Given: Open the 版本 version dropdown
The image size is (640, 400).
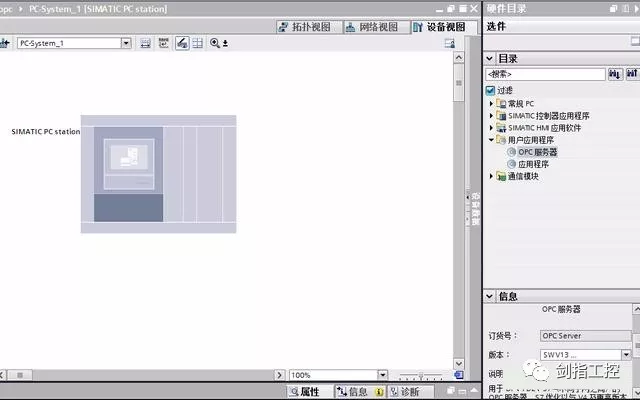Looking at the screenshot, I should point(626,354).
